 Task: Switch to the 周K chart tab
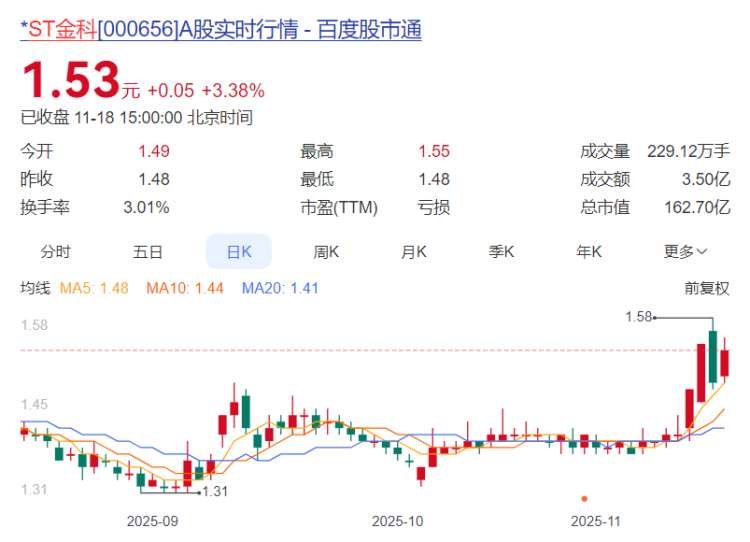pyautogui.click(x=326, y=252)
